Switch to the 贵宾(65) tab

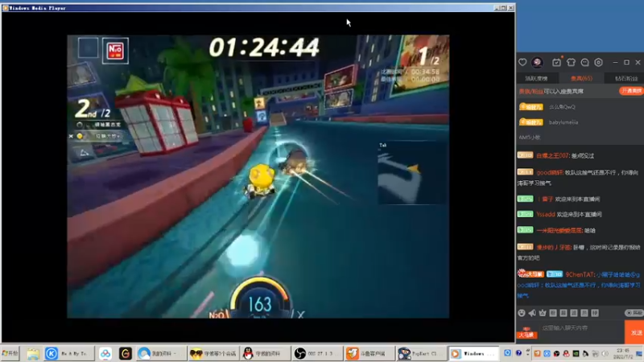(x=581, y=78)
